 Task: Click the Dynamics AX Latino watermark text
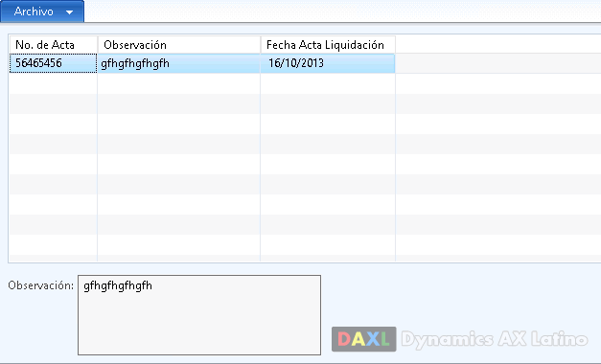[495, 339]
